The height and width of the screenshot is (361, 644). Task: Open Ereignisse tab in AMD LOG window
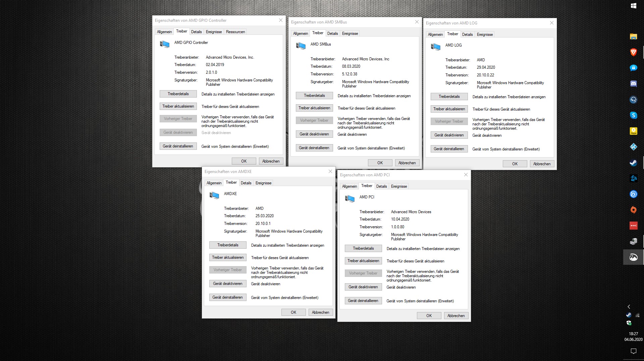point(485,35)
